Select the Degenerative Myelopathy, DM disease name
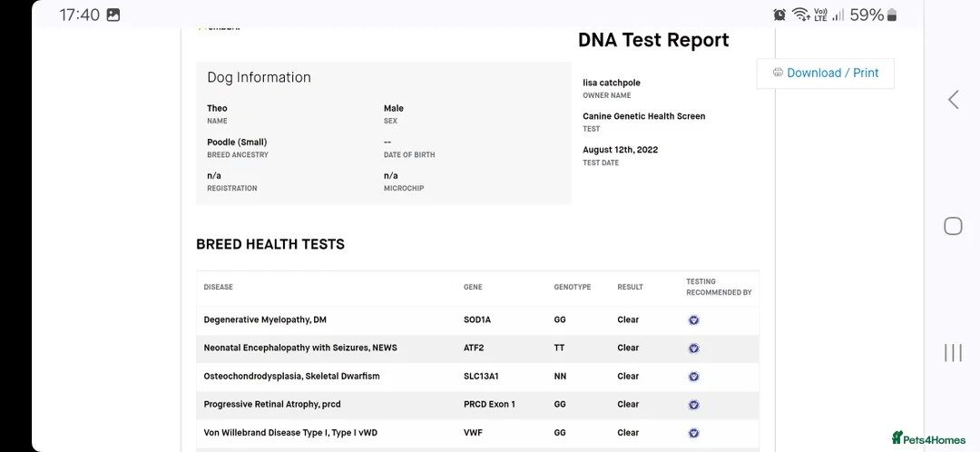980x452 pixels. point(265,320)
